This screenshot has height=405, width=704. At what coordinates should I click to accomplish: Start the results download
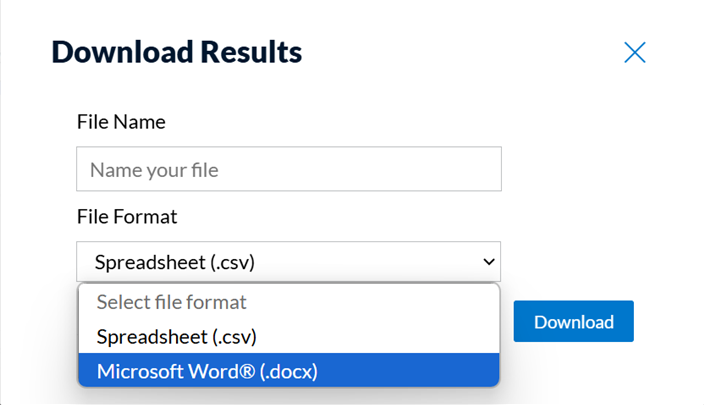tap(573, 322)
